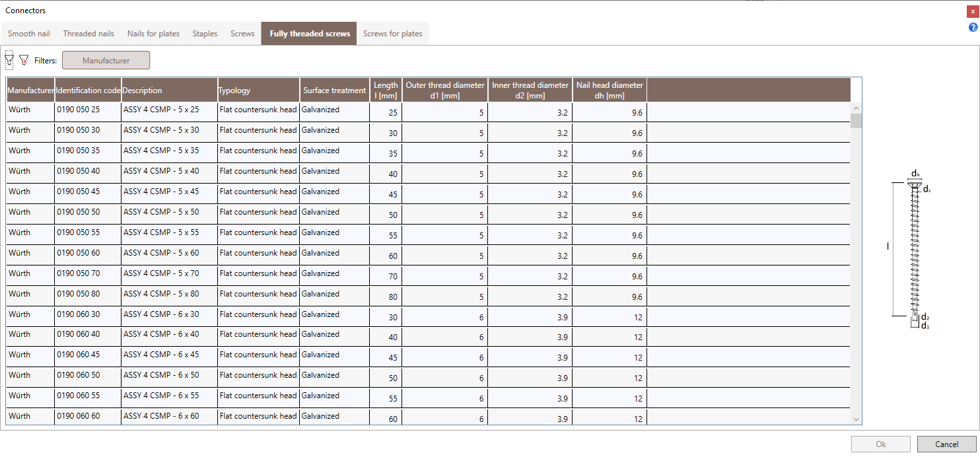Select the Fully threaded screws tab
980x457 pixels.
click(x=310, y=34)
